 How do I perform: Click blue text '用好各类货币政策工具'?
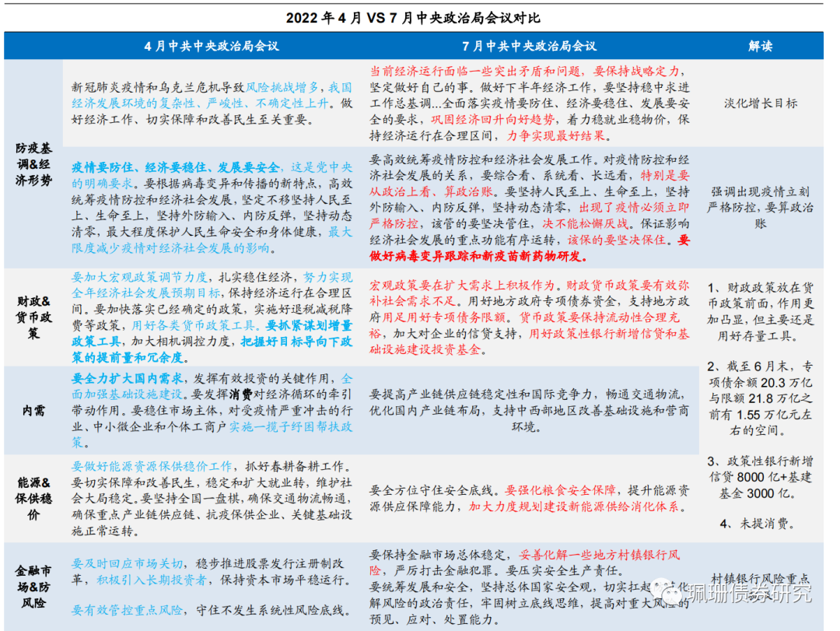pos(192,325)
